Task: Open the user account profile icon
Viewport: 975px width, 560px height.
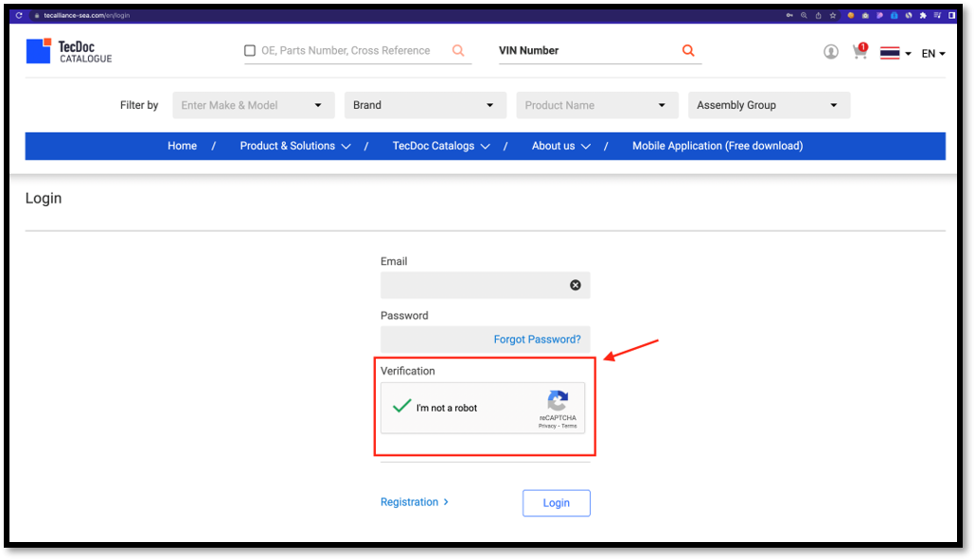Action: pyautogui.click(x=831, y=52)
